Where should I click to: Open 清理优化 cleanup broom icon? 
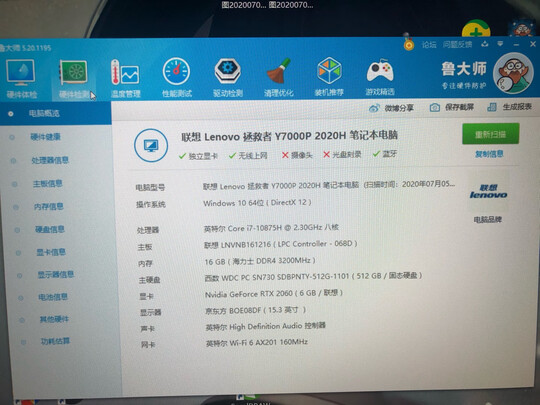point(279,77)
